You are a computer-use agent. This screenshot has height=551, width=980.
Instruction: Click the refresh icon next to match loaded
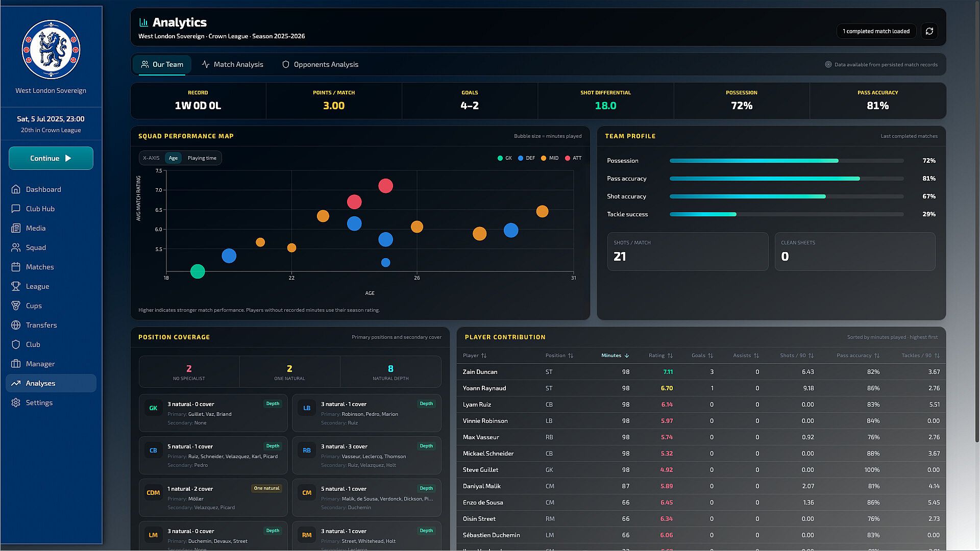[929, 31]
